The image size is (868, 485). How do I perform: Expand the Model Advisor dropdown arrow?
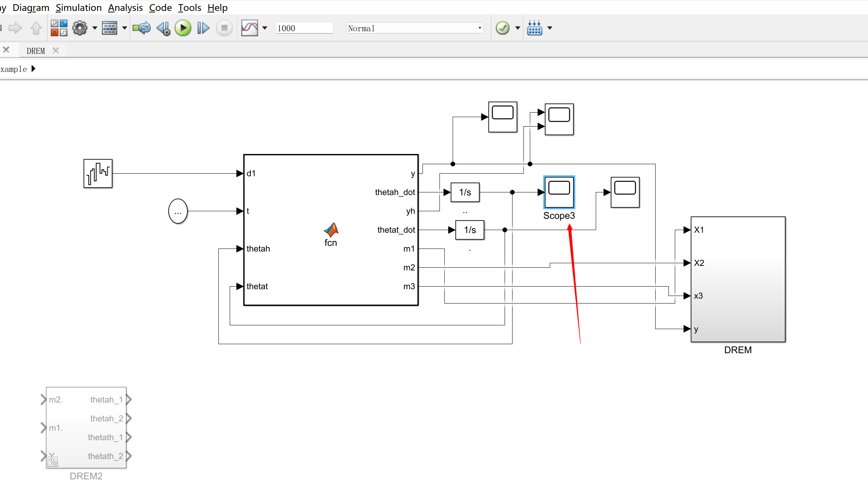pyautogui.click(x=518, y=28)
